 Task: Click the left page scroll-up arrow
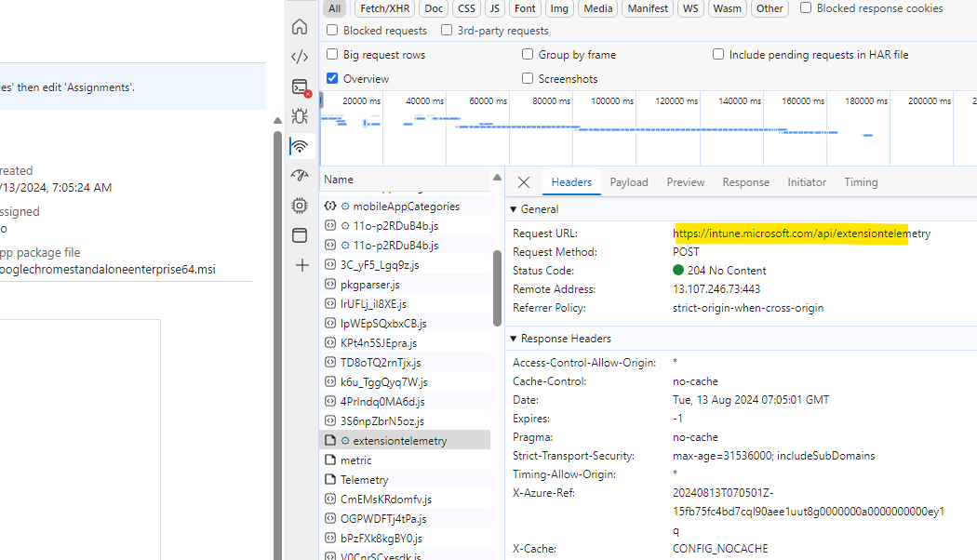[277, 120]
